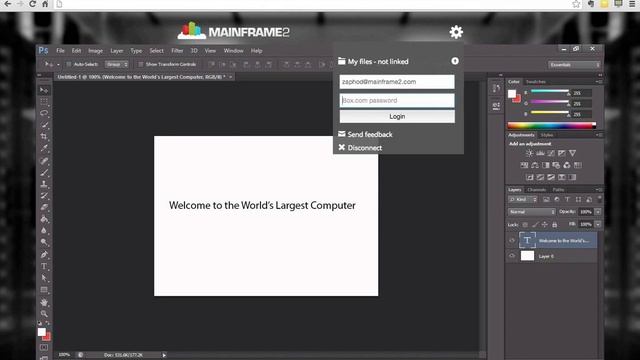This screenshot has height=360, width=640.
Task: Toggle lock transparent pixels
Action: coord(525,224)
